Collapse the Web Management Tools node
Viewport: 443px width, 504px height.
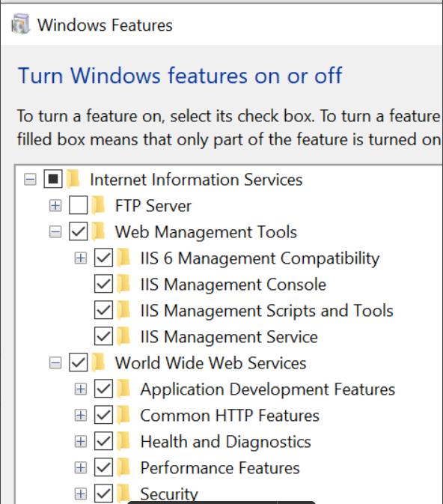click(55, 231)
